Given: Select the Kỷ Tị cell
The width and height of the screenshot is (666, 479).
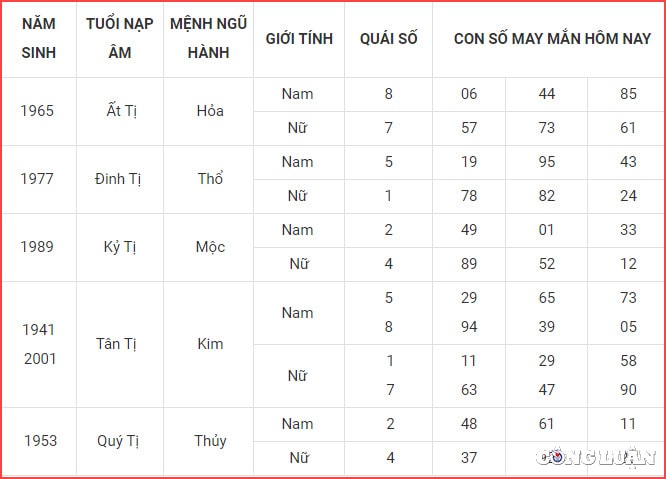Looking at the screenshot, I should click(x=120, y=247).
